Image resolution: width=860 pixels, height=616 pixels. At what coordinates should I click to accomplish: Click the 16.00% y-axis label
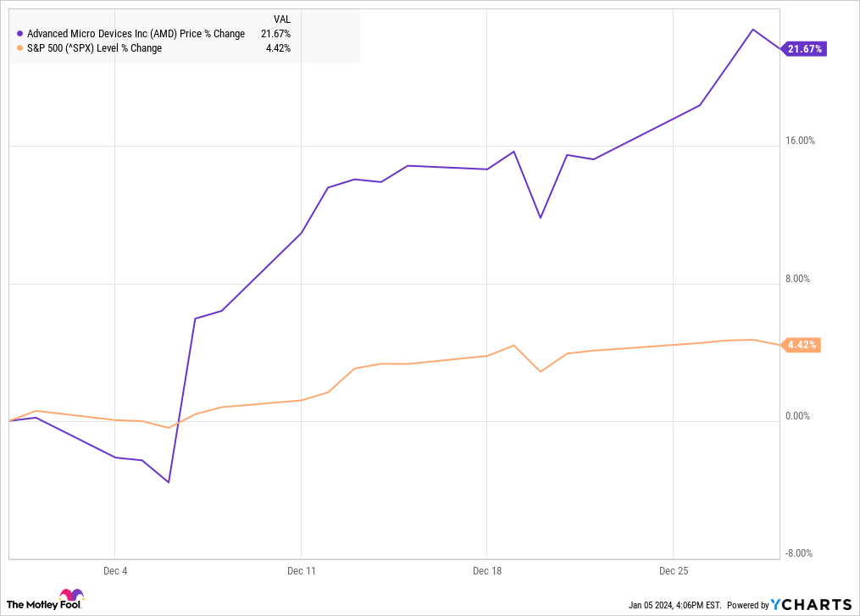800,141
